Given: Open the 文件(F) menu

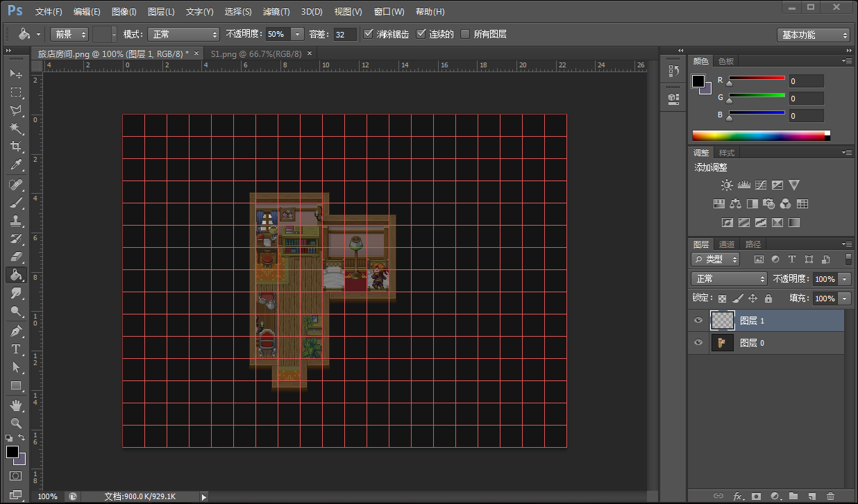Looking at the screenshot, I should (x=49, y=12).
